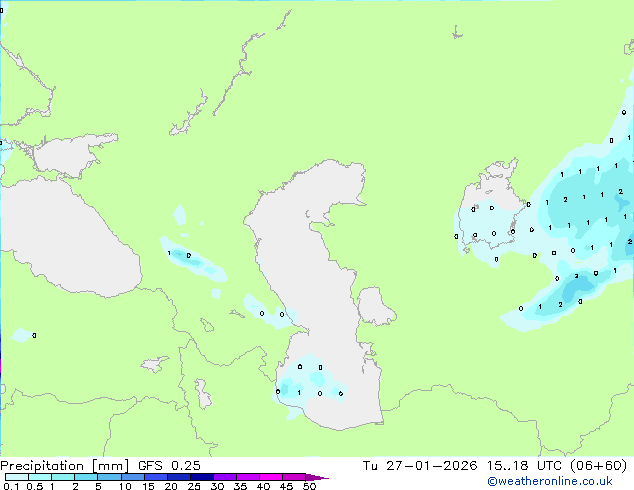Click the legend value "50"

coord(309,486)
